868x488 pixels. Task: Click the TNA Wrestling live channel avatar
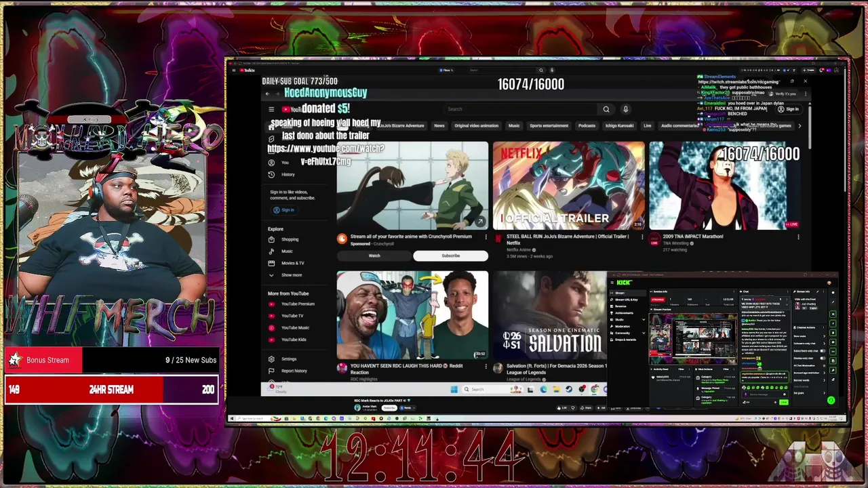tap(654, 239)
